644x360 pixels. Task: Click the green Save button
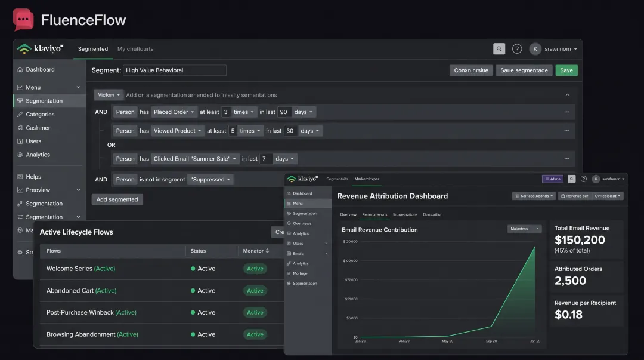566,70
